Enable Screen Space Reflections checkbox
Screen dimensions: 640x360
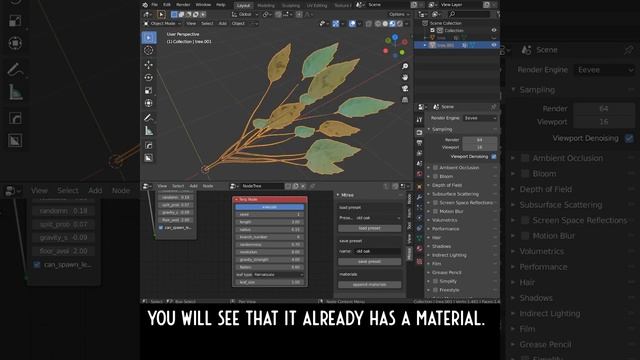click(x=436, y=202)
